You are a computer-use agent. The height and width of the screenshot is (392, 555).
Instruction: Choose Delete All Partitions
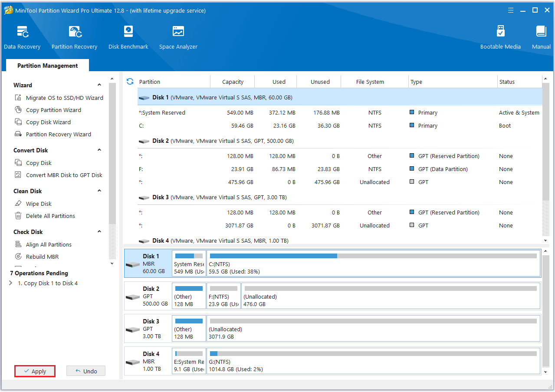45,216
